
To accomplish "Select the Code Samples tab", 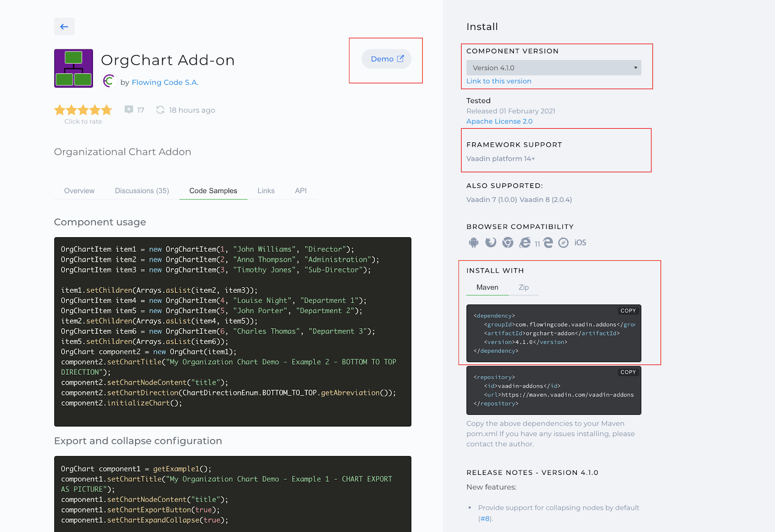I will tap(213, 191).
